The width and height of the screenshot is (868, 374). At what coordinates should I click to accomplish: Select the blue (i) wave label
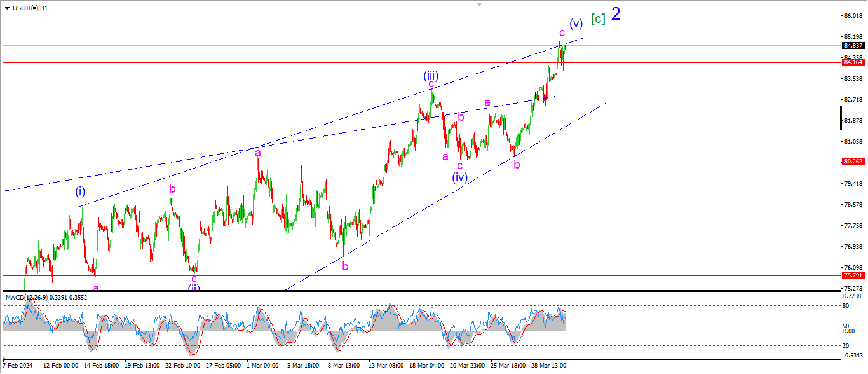(x=81, y=191)
